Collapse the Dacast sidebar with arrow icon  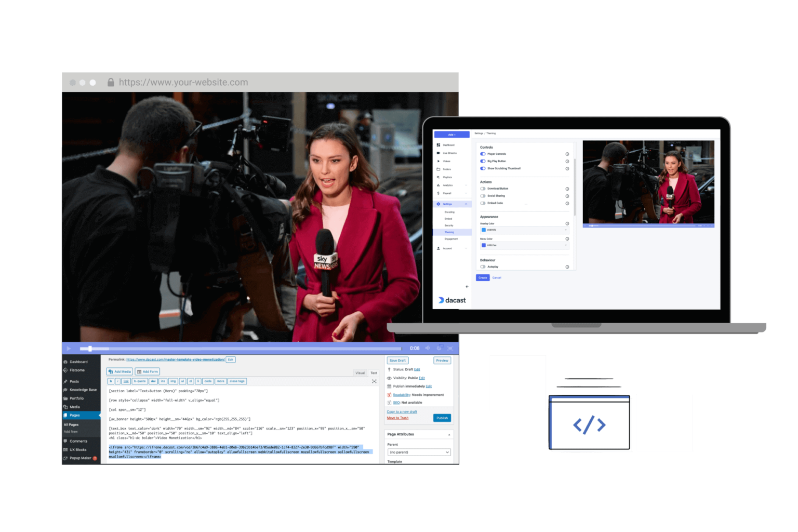click(467, 287)
